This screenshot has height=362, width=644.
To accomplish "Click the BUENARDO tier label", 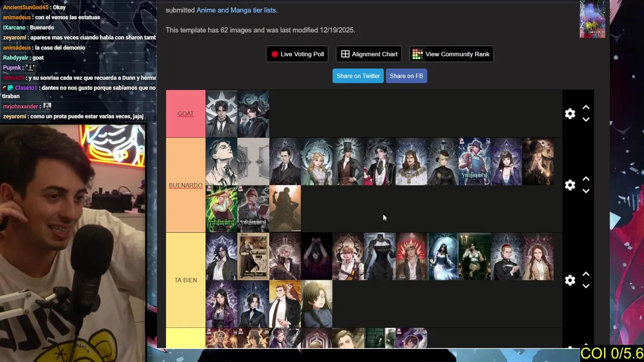I will tap(186, 185).
